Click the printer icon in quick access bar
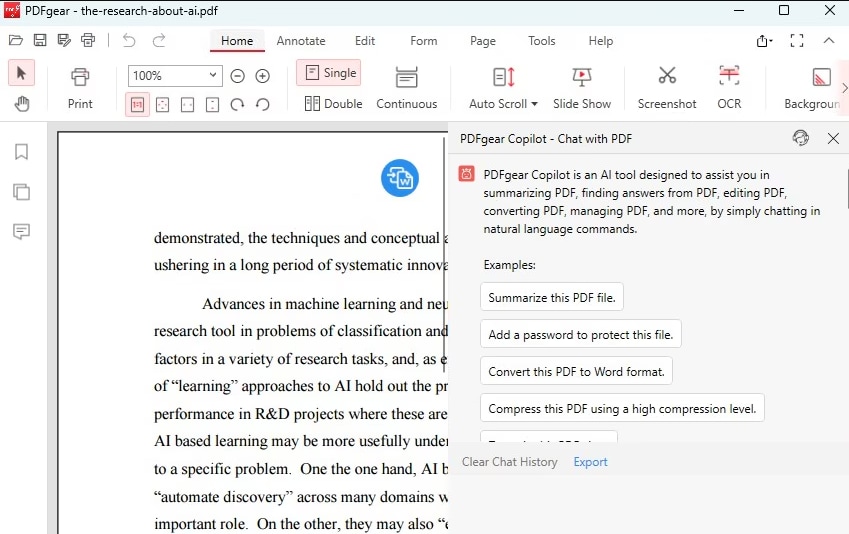The height and width of the screenshot is (534, 849). click(88, 40)
